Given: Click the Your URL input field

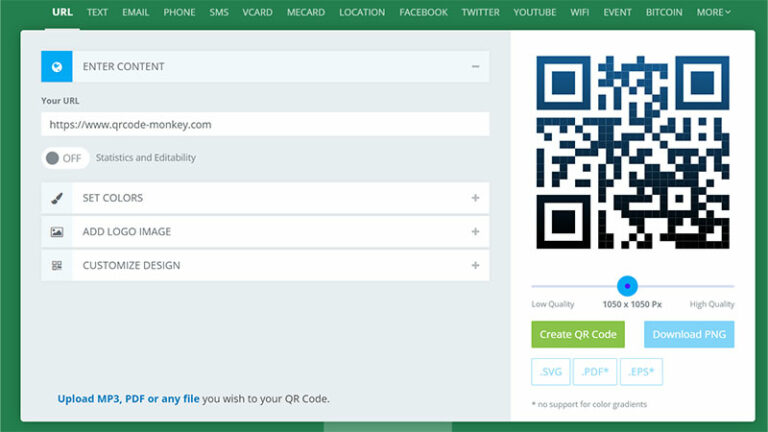Looking at the screenshot, I should (265, 125).
